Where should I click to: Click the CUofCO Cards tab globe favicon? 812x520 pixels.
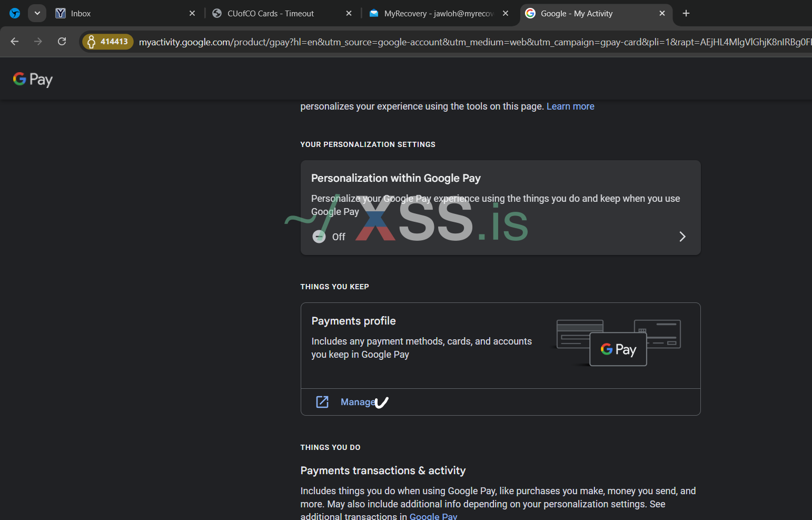pos(217,13)
